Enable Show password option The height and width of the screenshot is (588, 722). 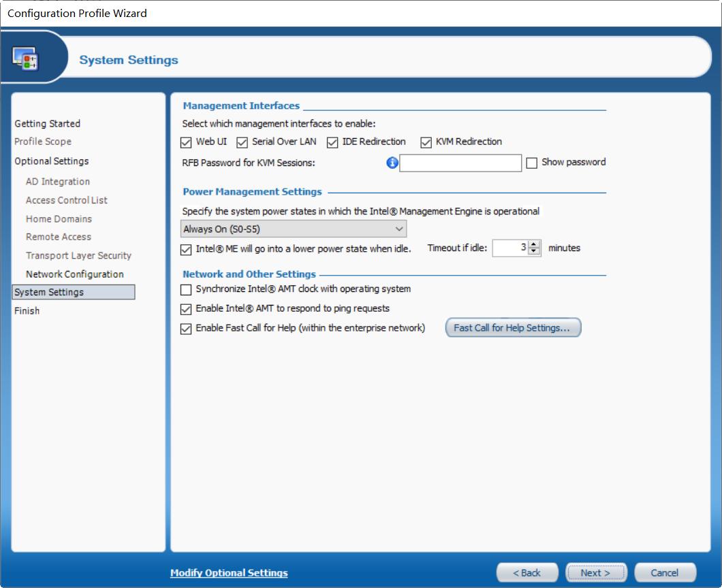pyautogui.click(x=532, y=163)
